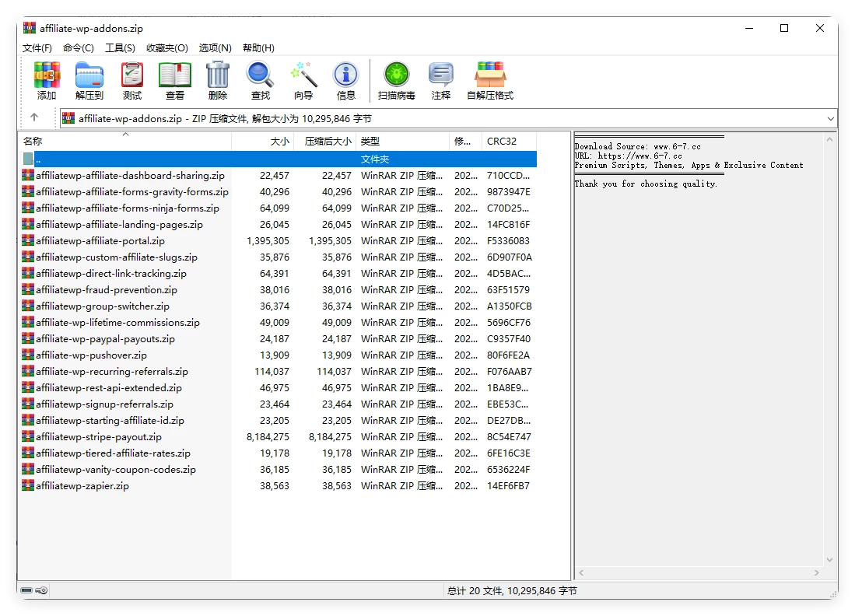This screenshot has height=616, width=855.
Task: Open the 选项 (Options) menu
Action: point(216,47)
